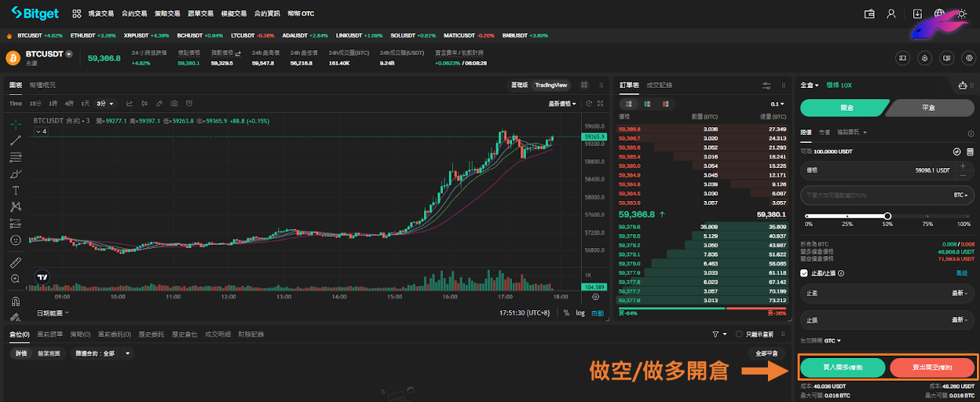980x402 pixels.
Task: Click the buy/open long button
Action: click(x=843, y=367)
